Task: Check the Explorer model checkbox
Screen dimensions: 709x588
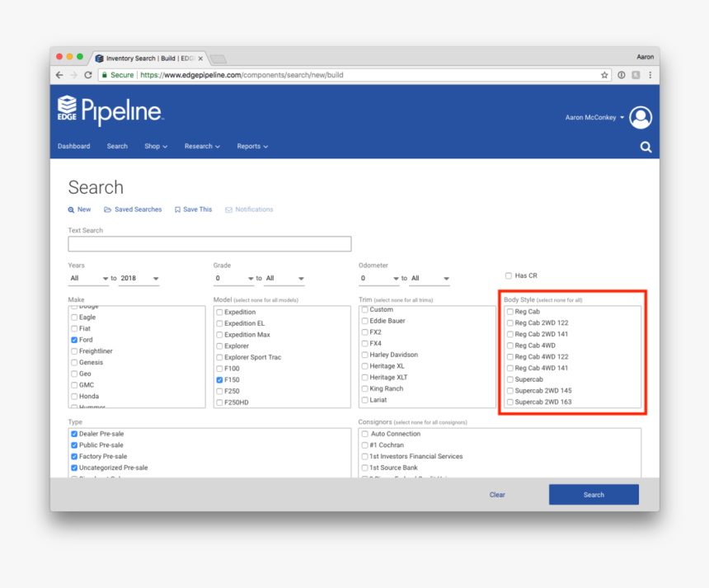Action: click(x=219, y=346)
